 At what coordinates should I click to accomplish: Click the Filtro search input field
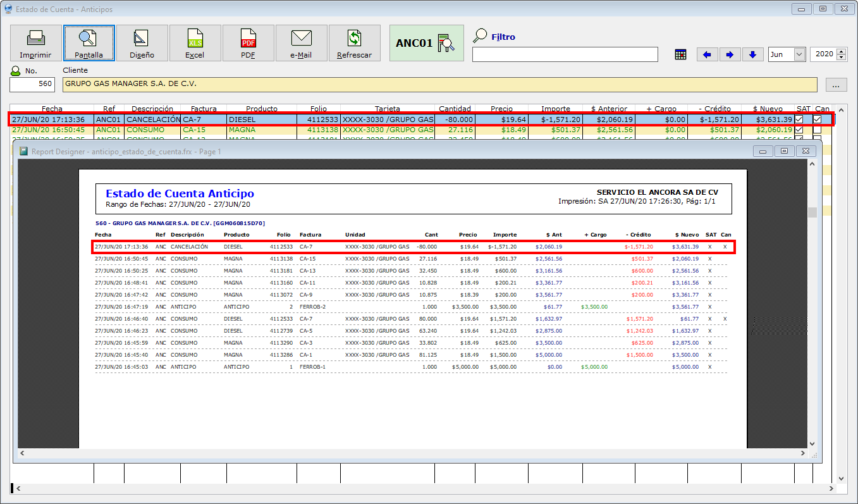click(x=565, y=54)
